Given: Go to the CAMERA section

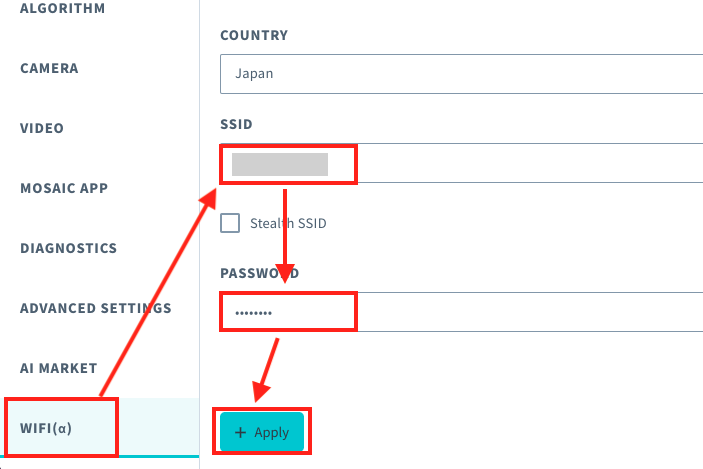Looking at the screenshot, I should (x=49, y=68).
